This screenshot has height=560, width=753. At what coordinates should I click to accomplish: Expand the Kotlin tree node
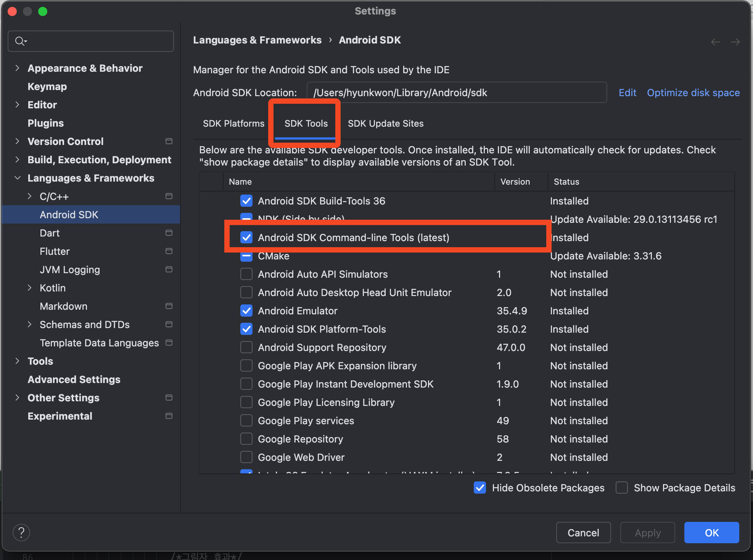[x=29, y=288]
